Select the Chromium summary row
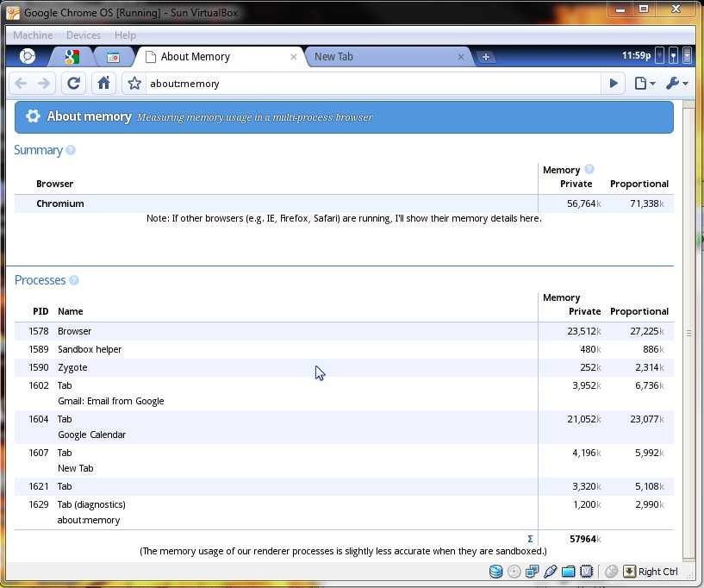The image size is (704, 588). point(344,203)
